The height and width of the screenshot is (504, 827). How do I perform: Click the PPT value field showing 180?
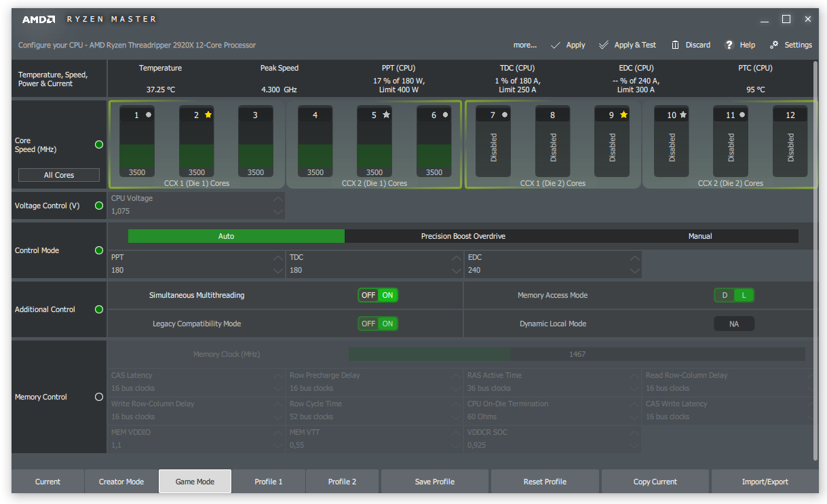tap(196, 265)
